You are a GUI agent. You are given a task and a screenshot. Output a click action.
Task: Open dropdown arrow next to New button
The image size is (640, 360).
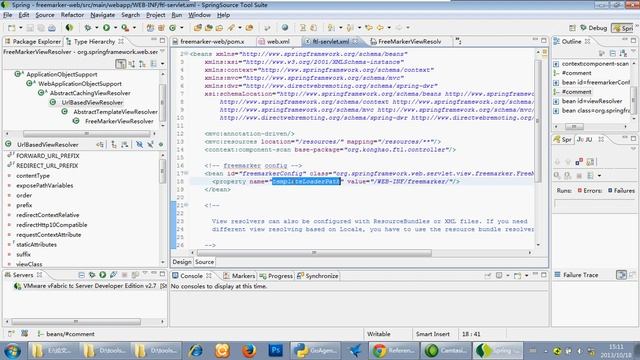20,28
